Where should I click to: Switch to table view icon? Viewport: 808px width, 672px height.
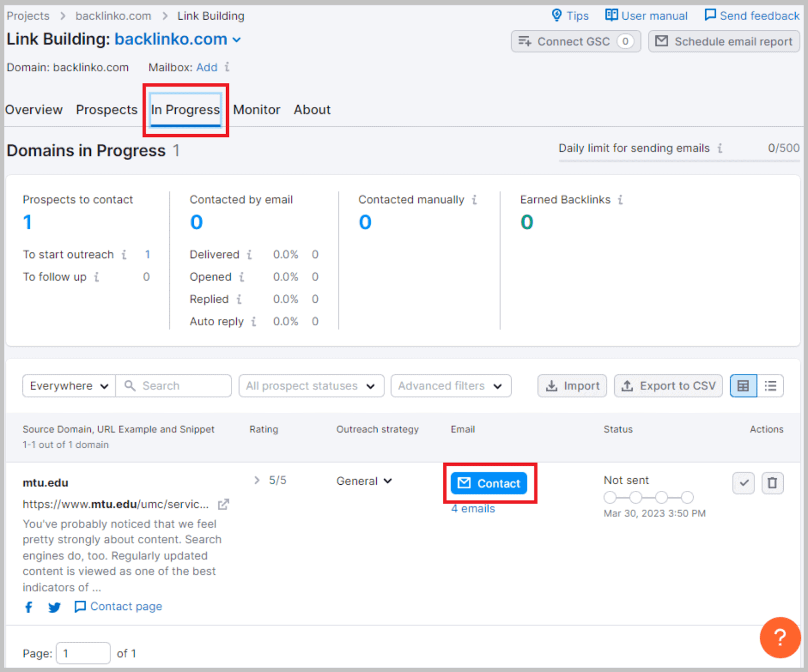pos(743,386)
